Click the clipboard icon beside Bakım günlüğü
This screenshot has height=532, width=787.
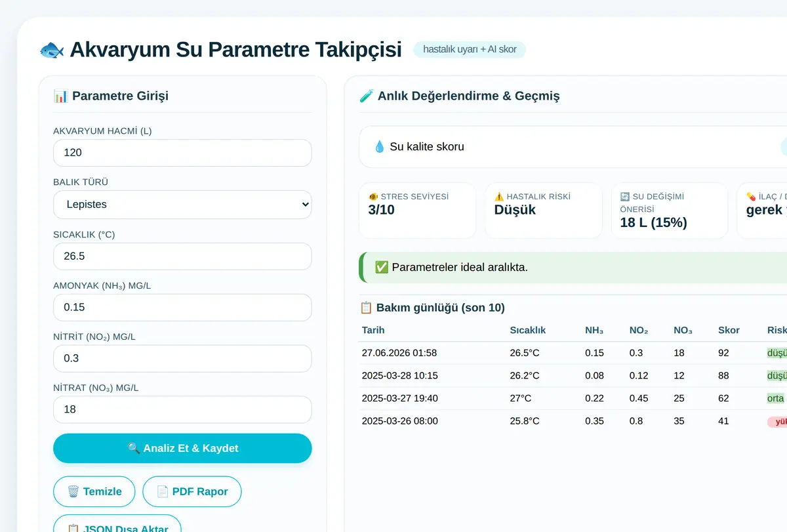[x=367, y=308]
